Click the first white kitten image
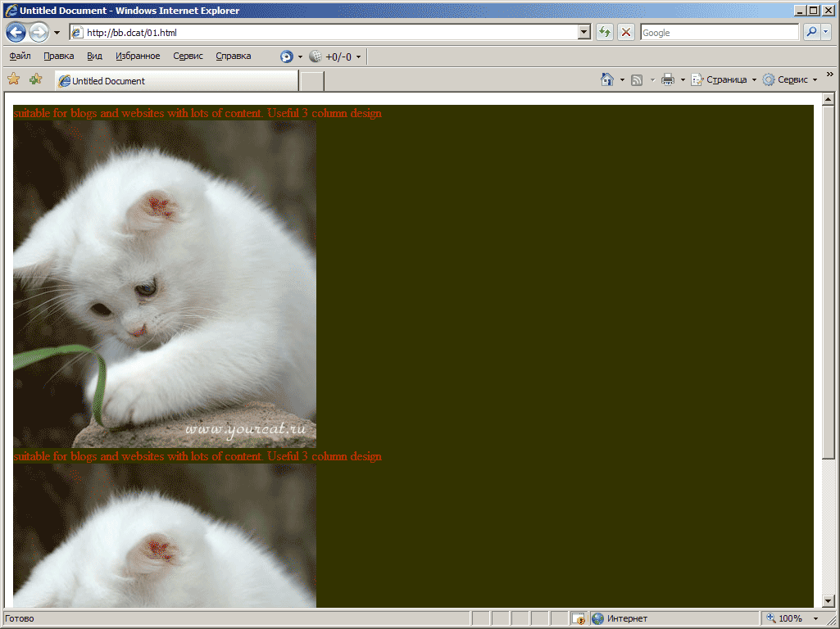Image resolution: width=840 pixels, height=629 pixels. pos(165,284)
